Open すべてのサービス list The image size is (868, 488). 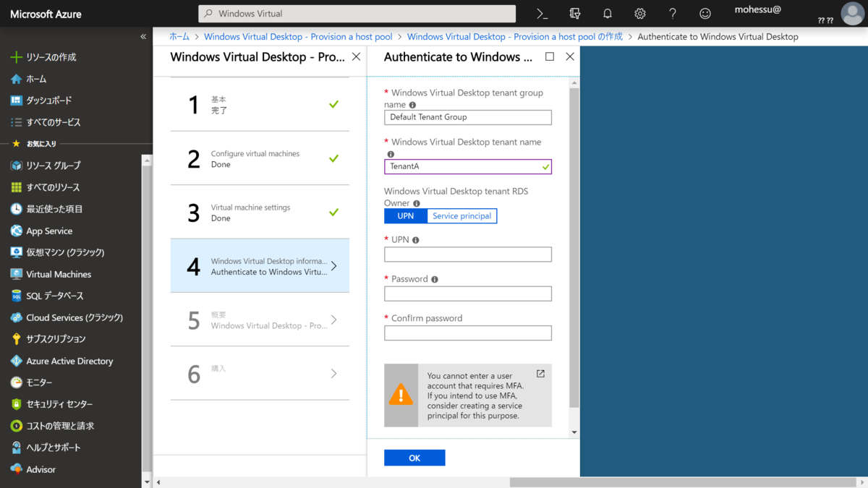(x=46, y=122)
